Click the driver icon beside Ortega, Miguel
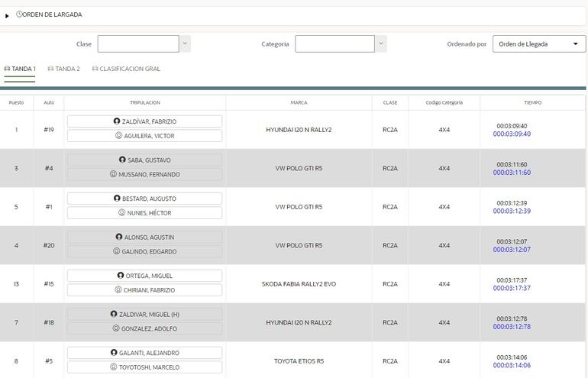Viewport: 588px width, 378px height. [x=121, y=276]
